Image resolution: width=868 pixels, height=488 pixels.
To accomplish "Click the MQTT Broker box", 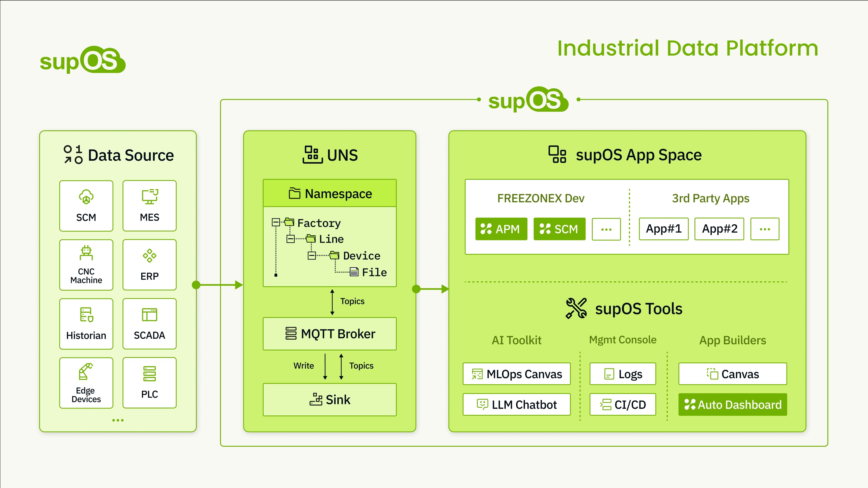I will 329,334.
